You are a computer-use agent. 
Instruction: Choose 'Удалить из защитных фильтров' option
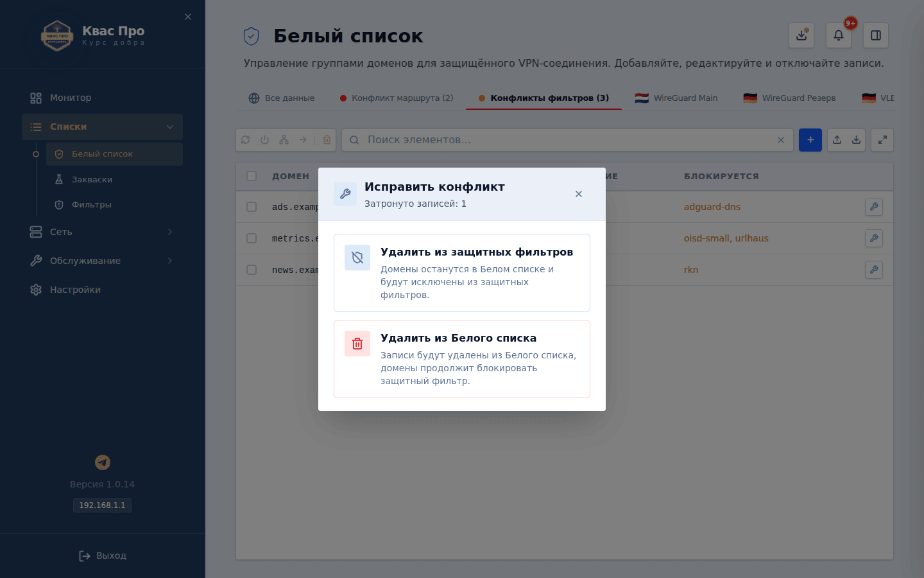click(462, 273)
